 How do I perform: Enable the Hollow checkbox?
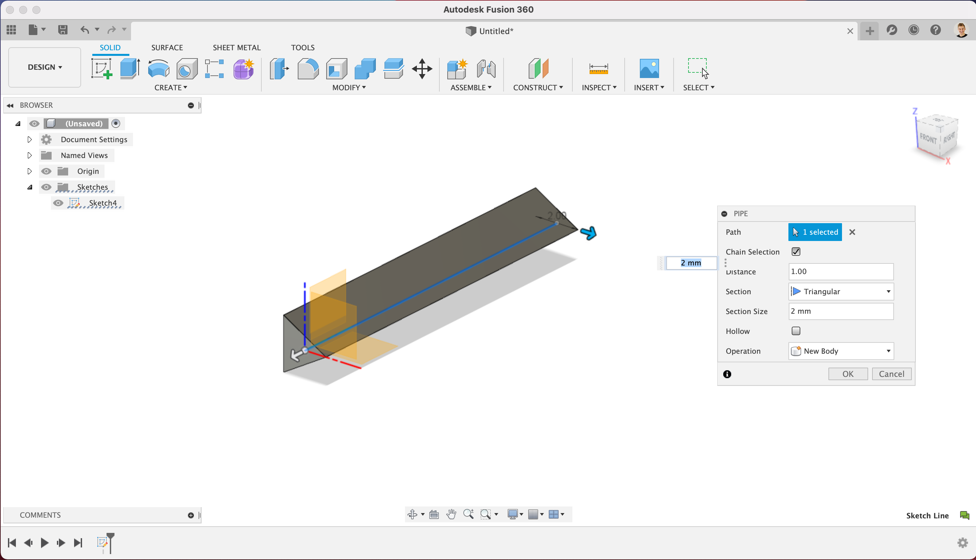tap(796, 331)
